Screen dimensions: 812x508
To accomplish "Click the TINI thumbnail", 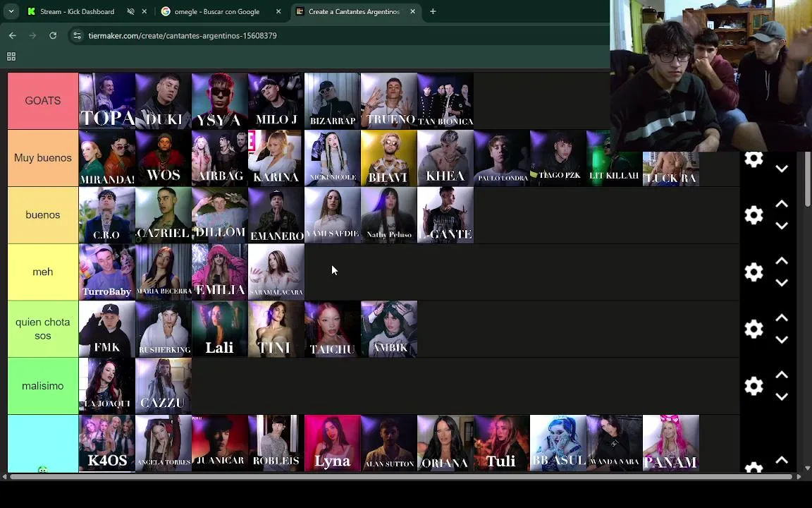I will pyautogui.click(x=276, y=329).
